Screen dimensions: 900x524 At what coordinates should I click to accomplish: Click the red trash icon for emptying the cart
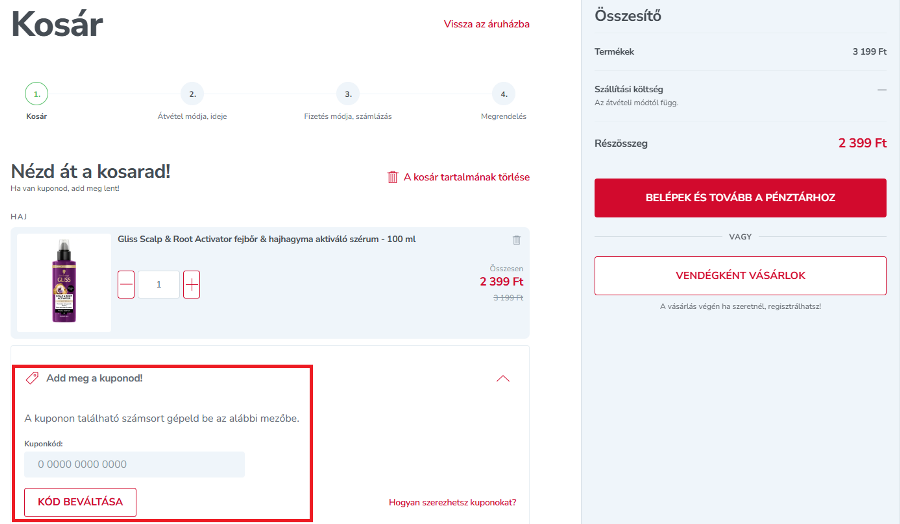393,177
